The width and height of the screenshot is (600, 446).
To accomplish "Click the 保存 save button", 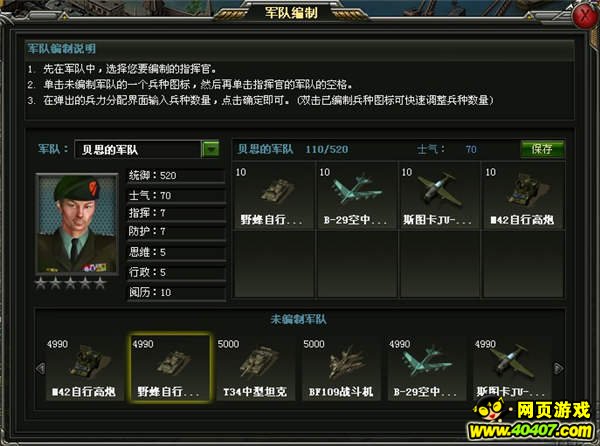I will coord(542,149).
